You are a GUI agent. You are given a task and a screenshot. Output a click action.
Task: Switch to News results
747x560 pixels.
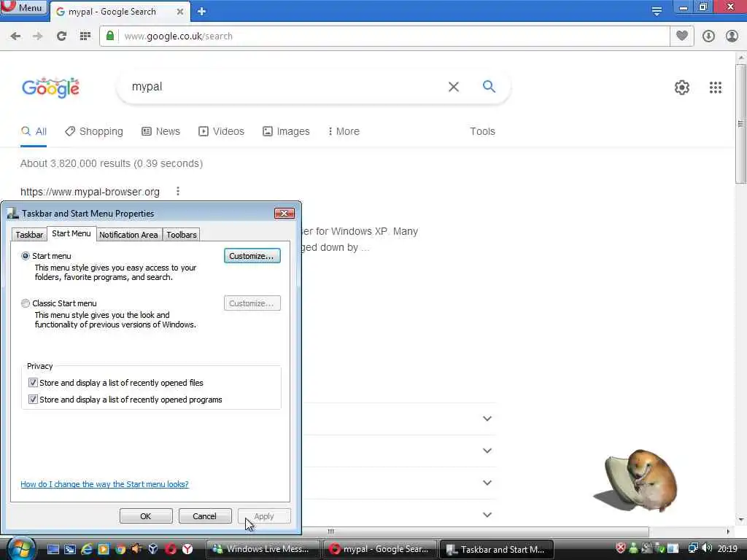(160, 131)
